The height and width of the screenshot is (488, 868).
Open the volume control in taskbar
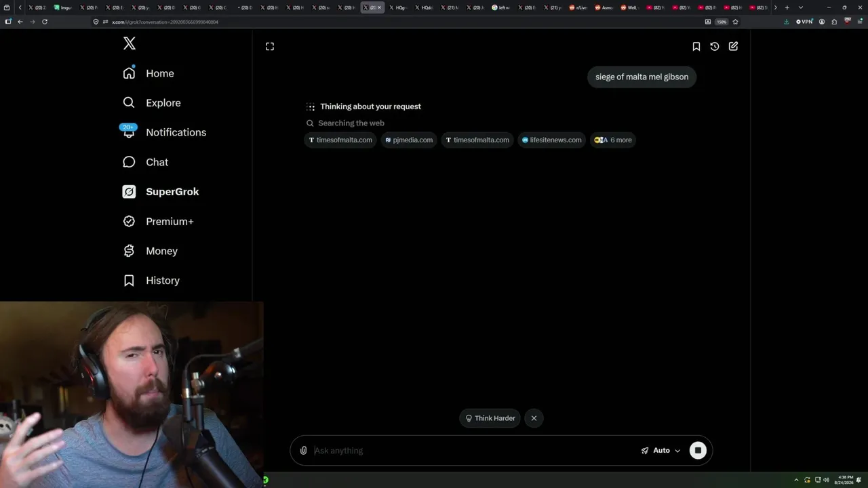826,480
